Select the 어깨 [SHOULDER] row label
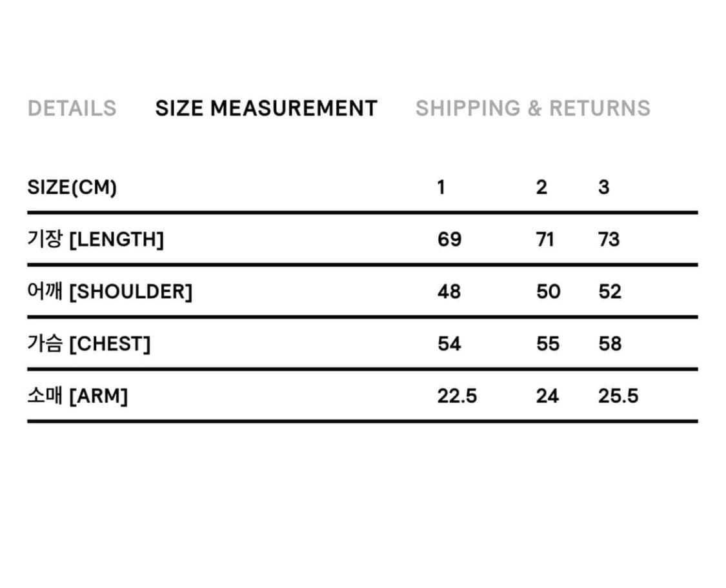The image size is (726, 588). (110, 292)
